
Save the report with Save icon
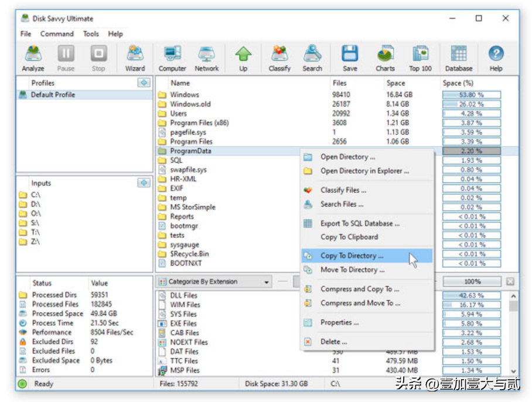point(350,59)
